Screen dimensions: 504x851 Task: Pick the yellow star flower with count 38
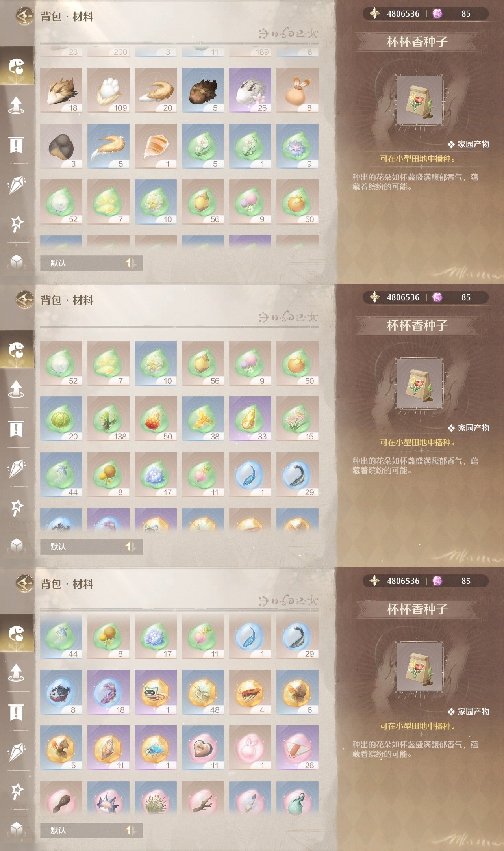click(x=203, y=419)
